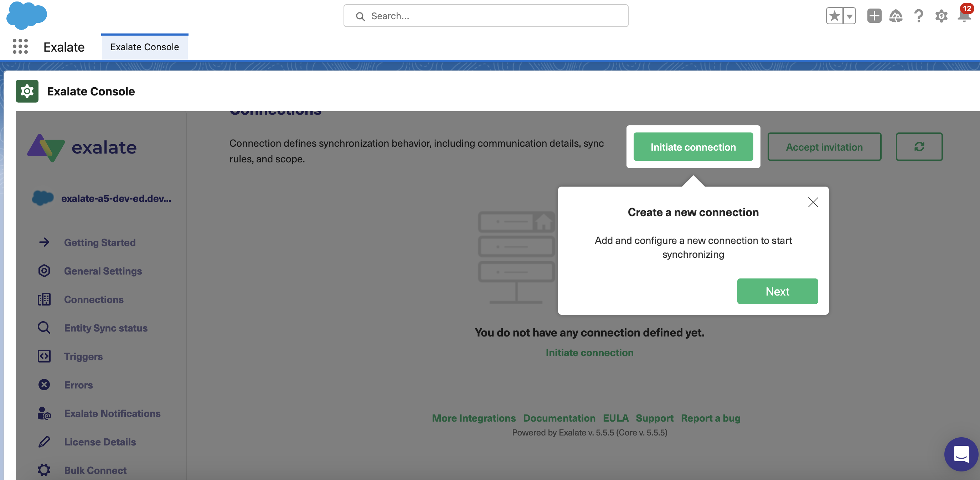Click 'You do not have any connection defined yet.' text

(x=589, y=333)
